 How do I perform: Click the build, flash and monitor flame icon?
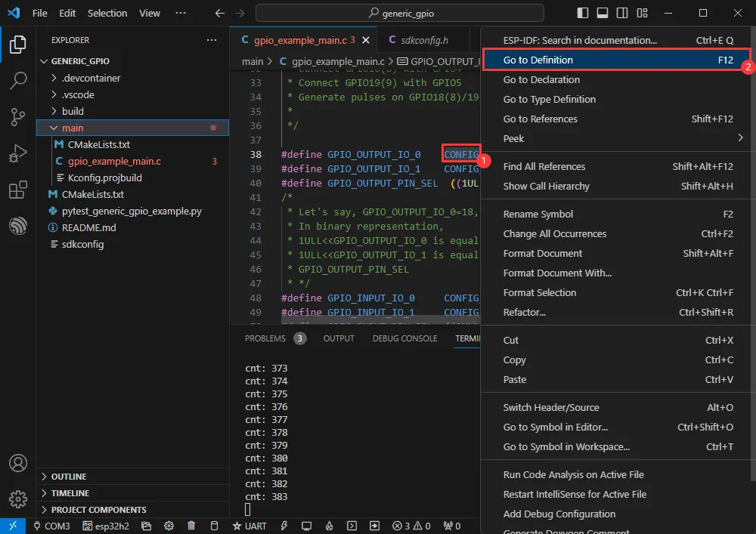[329, 526]
